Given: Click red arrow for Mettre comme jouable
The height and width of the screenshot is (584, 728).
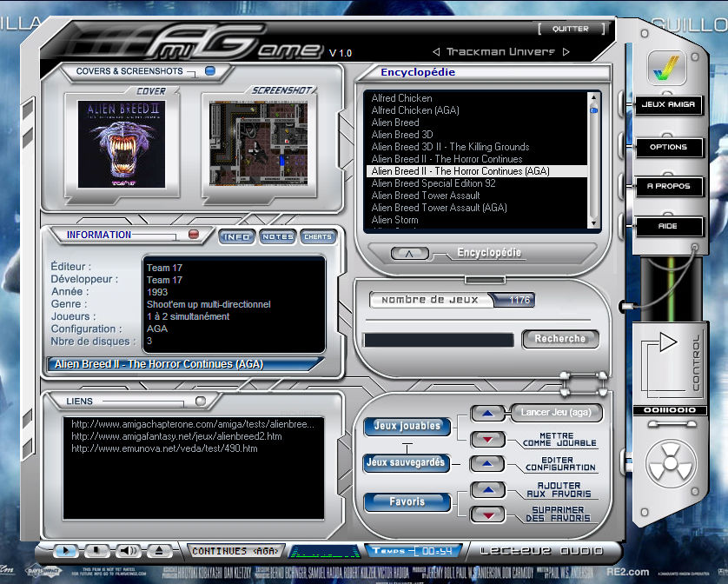Looking at the screenshot, I should coord(487,439).
